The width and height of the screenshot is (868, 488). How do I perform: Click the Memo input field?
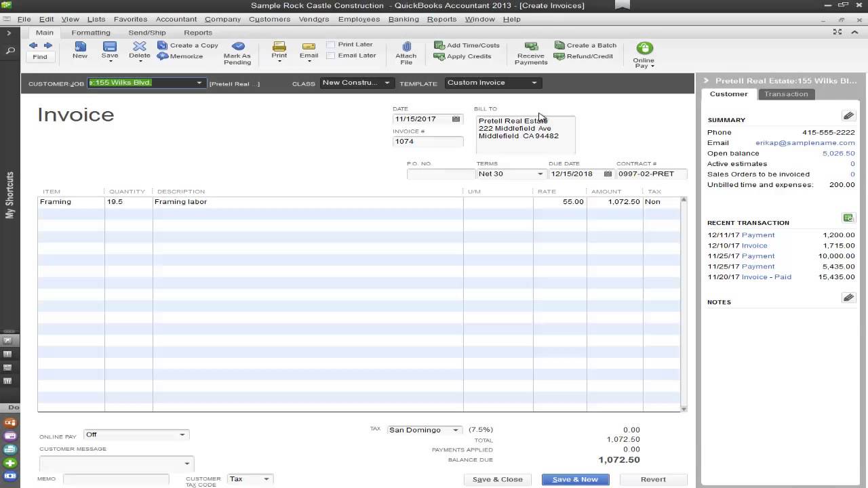click(116, 479)
